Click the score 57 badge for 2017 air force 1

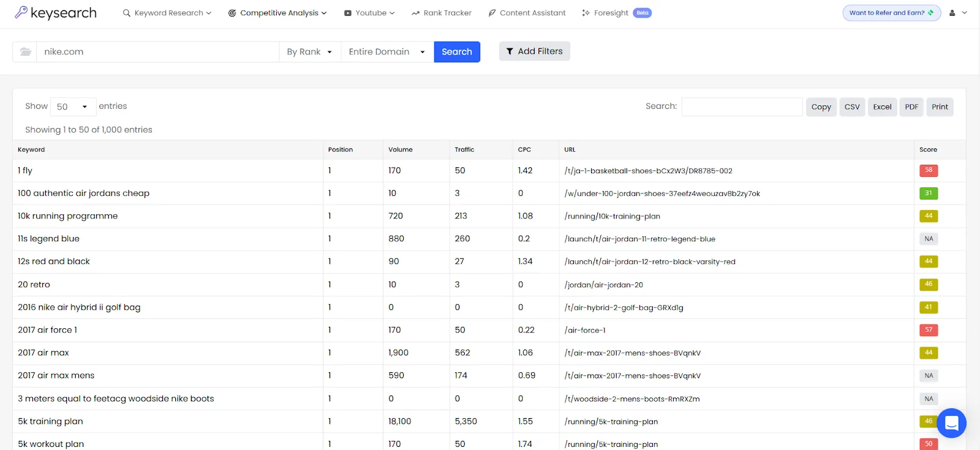click(929, 330)
